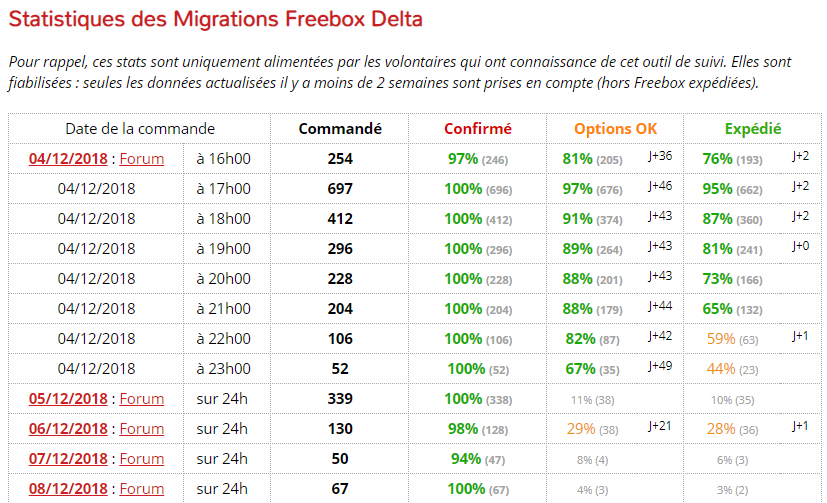
Task: Open the Forum link for 08/12/2018
Action: pyautogui.click(x=141, y=488)
